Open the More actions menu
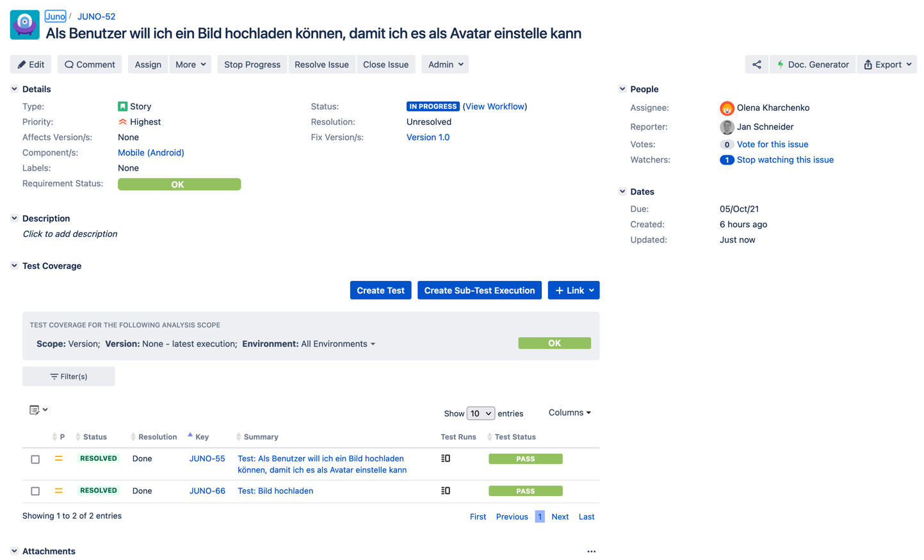Screen dimensions: 924x560 click(x=190, y=65)
